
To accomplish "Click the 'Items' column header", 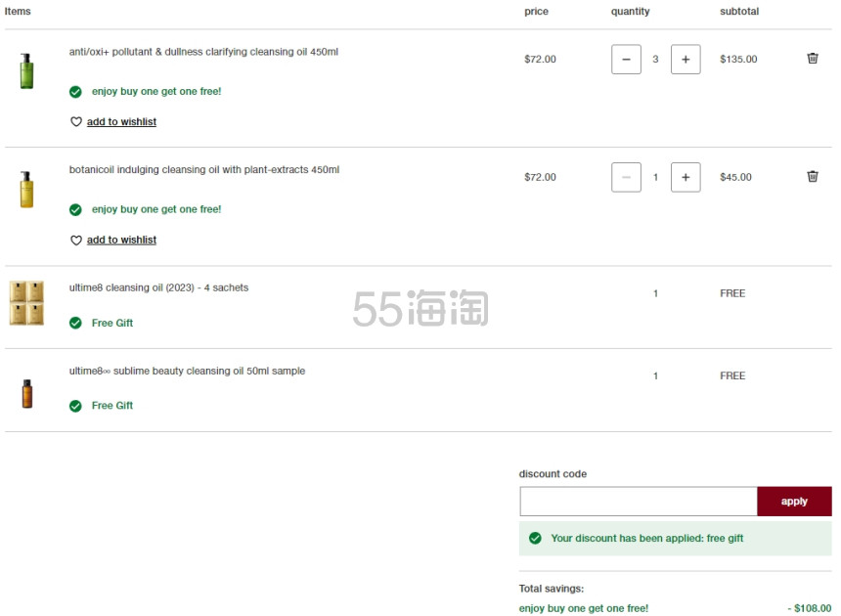I will click(x=18, y=12).
